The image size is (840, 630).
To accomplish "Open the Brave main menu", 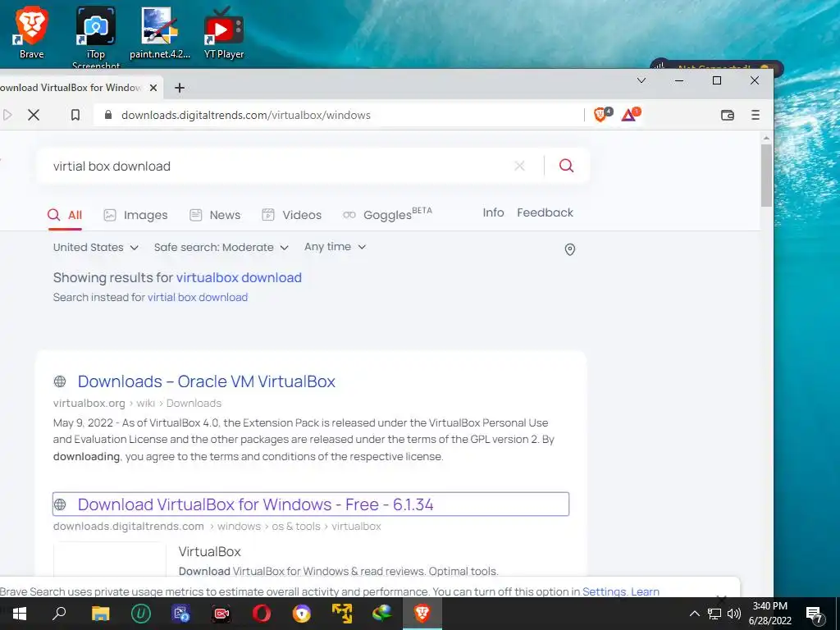I will 756,115.
